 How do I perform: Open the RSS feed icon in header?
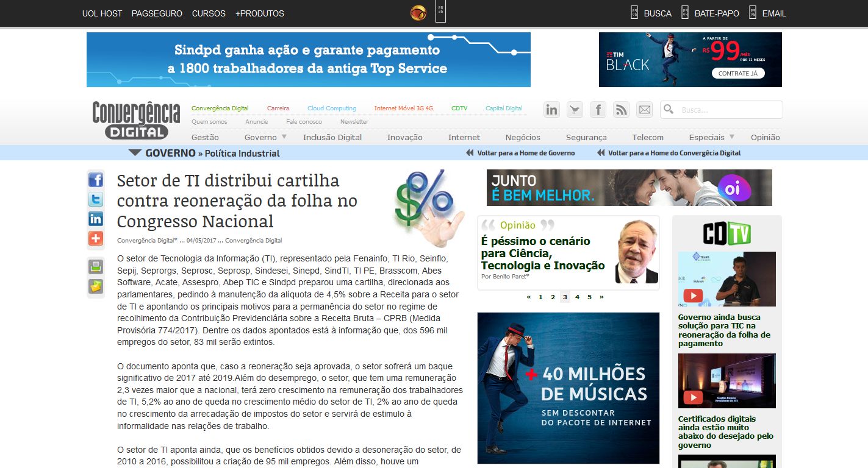click(x=622, y=110)
